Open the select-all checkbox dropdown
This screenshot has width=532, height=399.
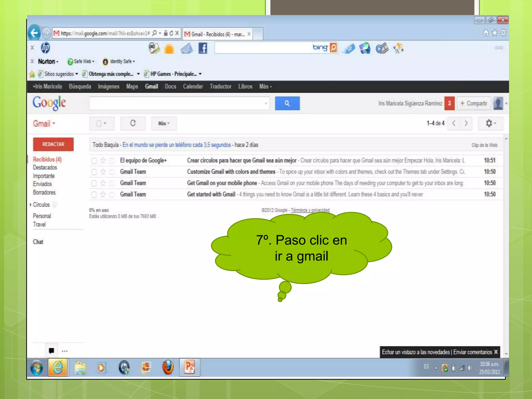coord(102,123)
